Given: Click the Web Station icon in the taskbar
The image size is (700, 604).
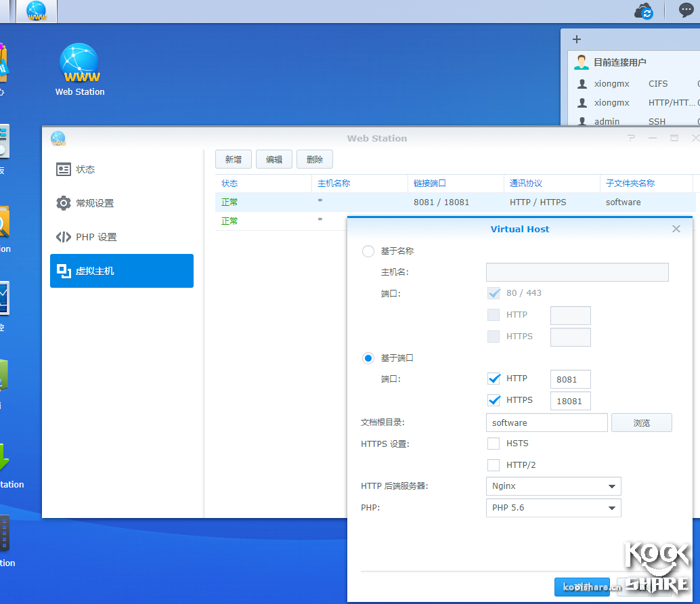Looking at the screenshot, I should coord(35,11).
